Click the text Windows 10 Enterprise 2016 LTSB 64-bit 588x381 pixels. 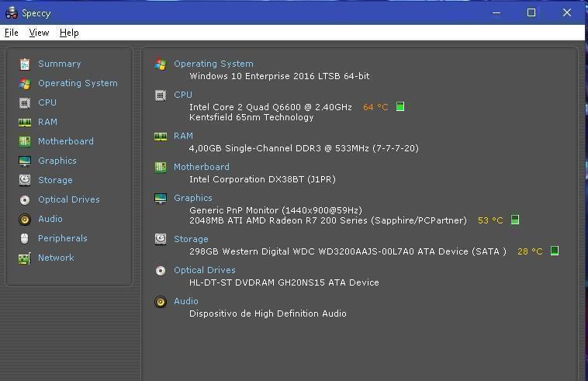point(279,76)
